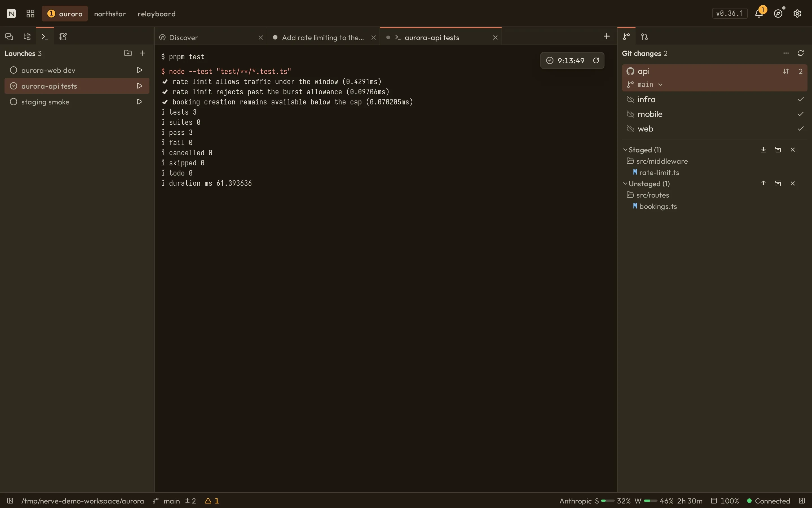
Task: Click the v0.36.1 version badge
Action: pyautogui.click(x=729, y=14)
